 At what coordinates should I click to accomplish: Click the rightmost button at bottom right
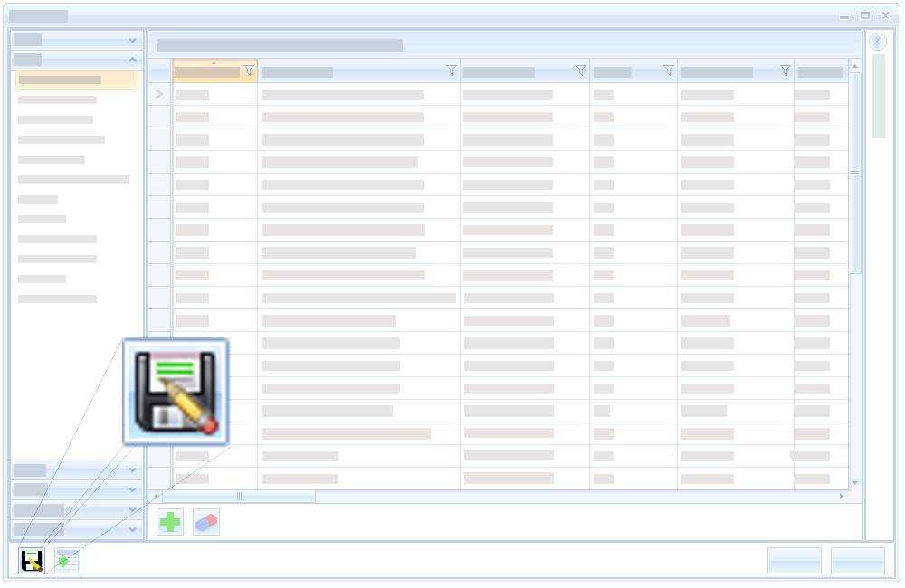pyautogui.click(x=857, y=561)
